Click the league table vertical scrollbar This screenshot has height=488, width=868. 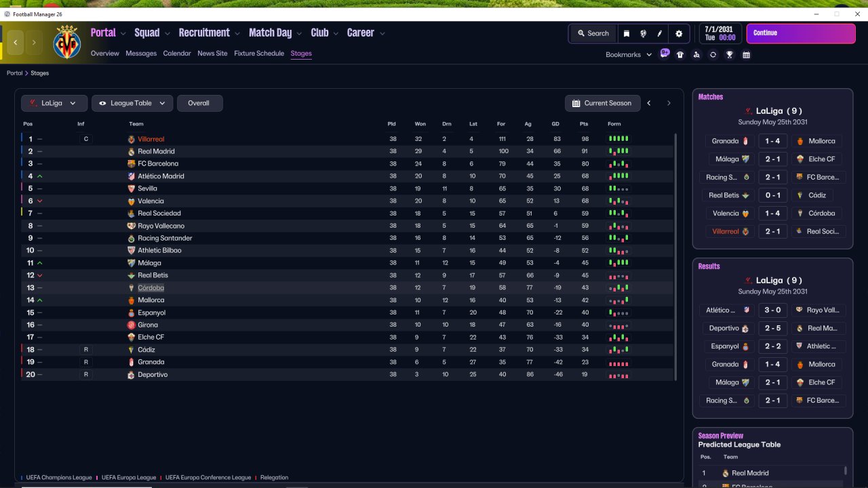click(677, 256)
